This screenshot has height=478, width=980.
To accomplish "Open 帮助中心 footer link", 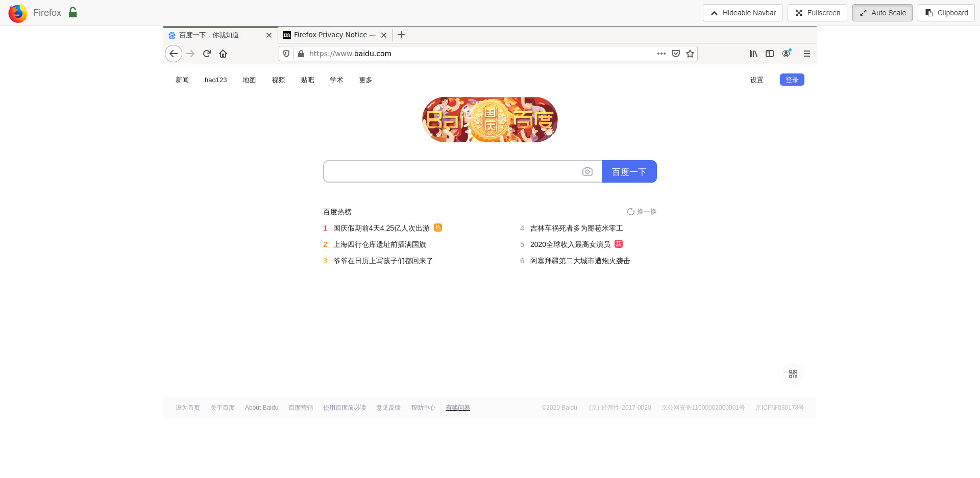I will coord(423,408).
